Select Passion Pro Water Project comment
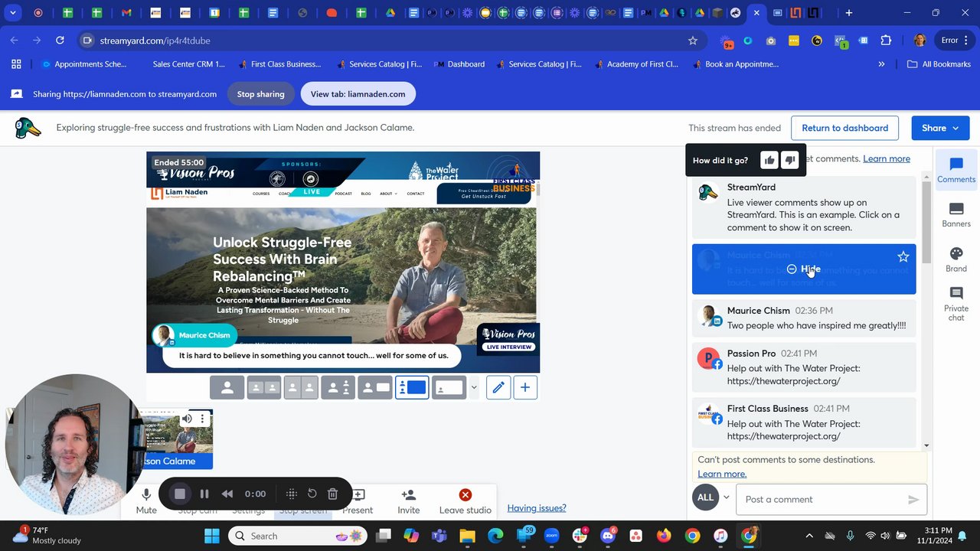This screenshot has height=551, width=980. 804,367
